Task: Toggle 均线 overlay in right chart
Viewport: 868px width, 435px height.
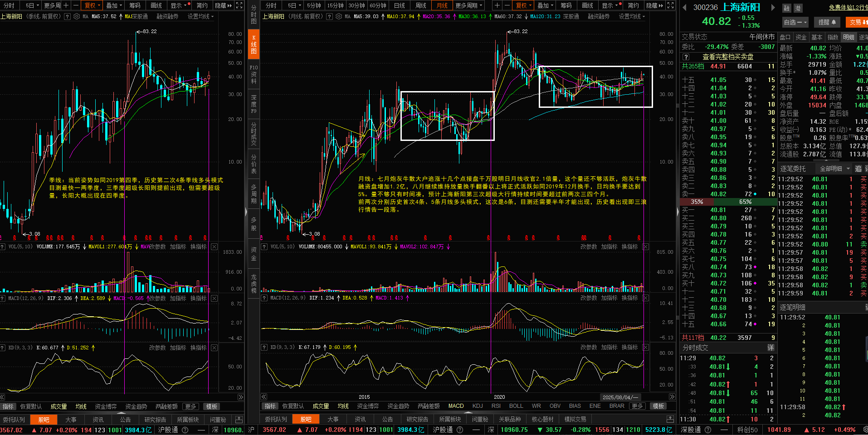Action: (343, 406)
